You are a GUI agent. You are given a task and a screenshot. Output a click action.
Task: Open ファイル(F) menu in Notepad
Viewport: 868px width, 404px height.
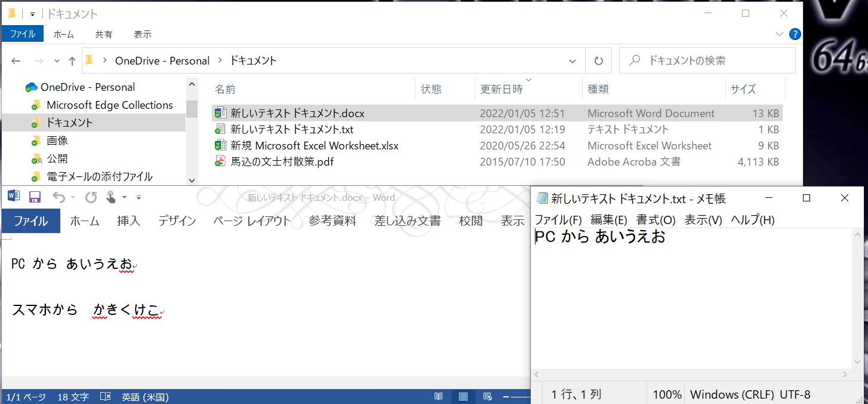(x=558, y=220)
